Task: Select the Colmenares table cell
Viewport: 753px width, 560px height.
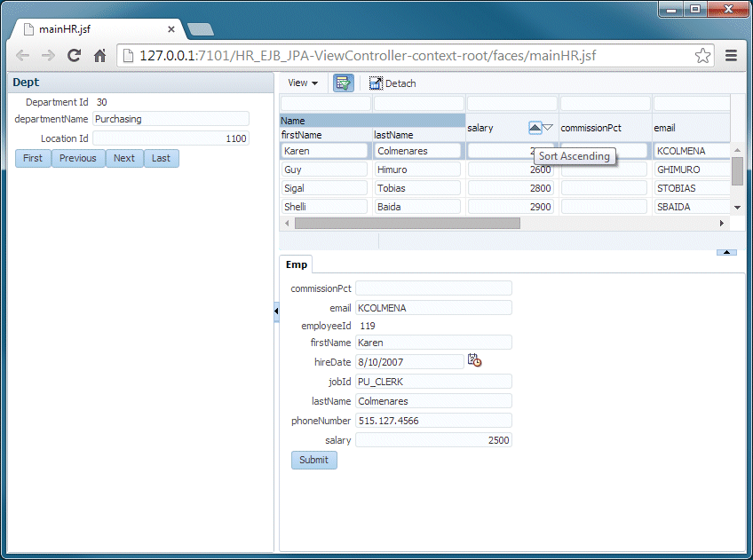Action: [418, 151]
